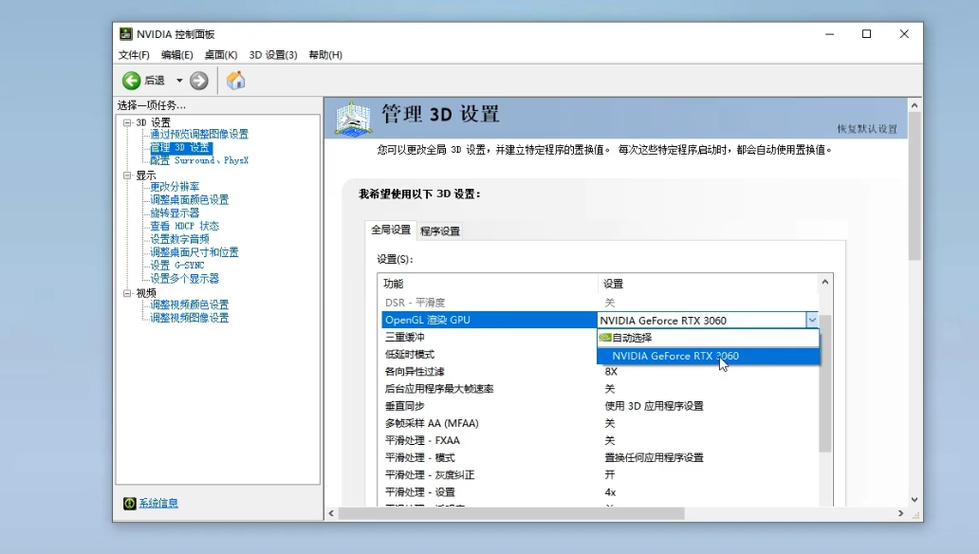Choose NVIDIA GeForce RTX 3060 dropdown option

[x=708, y=356]
